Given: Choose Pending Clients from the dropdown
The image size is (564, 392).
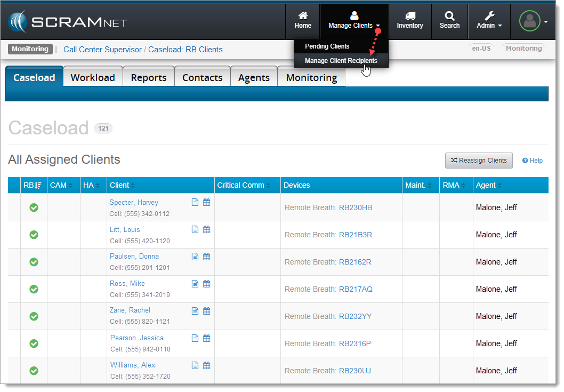Looking at the screenshot, I should (x=327, y=46).
